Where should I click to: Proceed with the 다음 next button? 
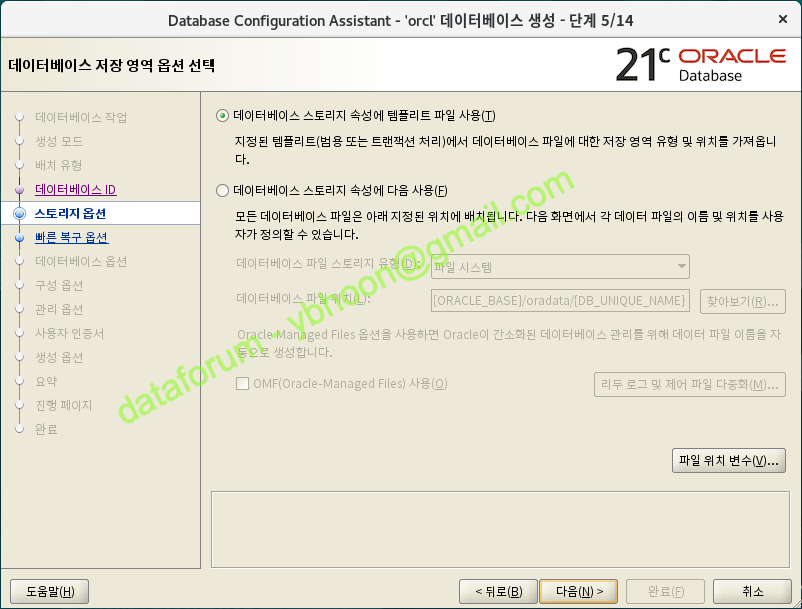click(578, 591)
